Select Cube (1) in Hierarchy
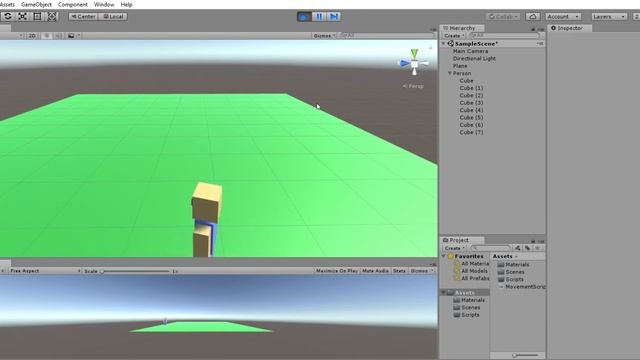640x360 pixels. tap(471, 88)
